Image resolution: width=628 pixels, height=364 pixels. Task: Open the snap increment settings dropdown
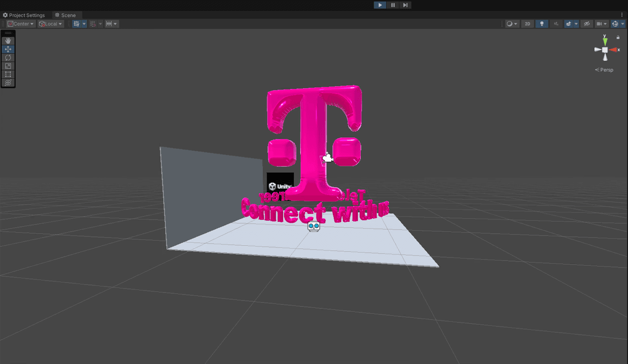click(x=112, y=24)
